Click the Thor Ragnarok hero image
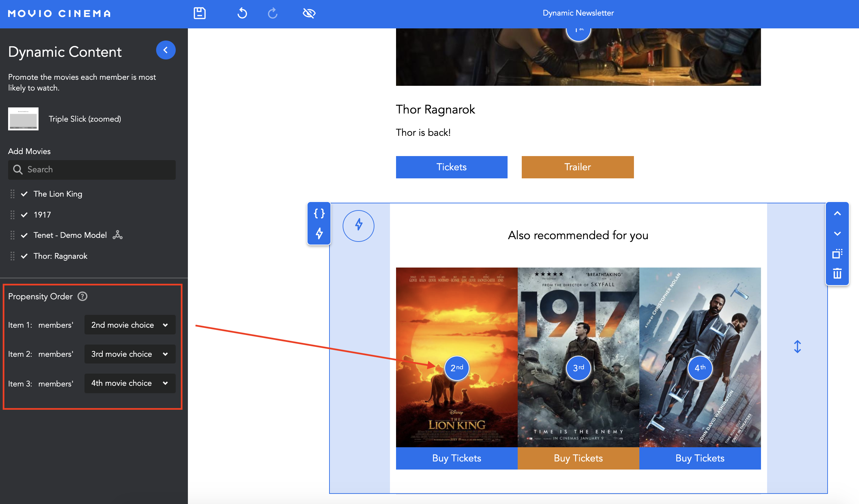The width and height of the screenshot is (859, 504). (x=579, y=57)
